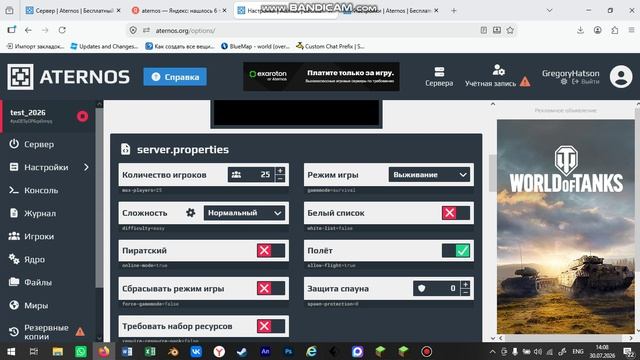
Task: Click the Bandicam record taskbar icon
Action: pyautogui.click(x=426, y=351)
